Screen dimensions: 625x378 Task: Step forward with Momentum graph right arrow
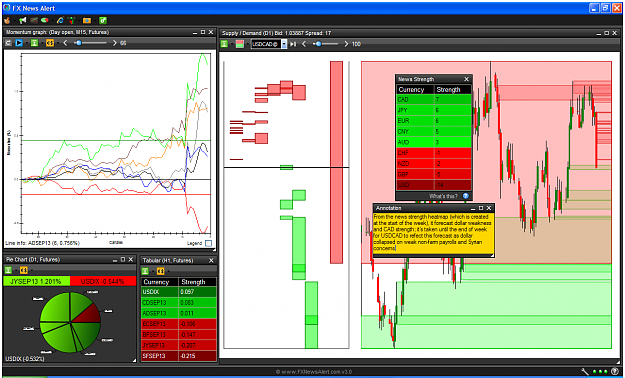115,43
